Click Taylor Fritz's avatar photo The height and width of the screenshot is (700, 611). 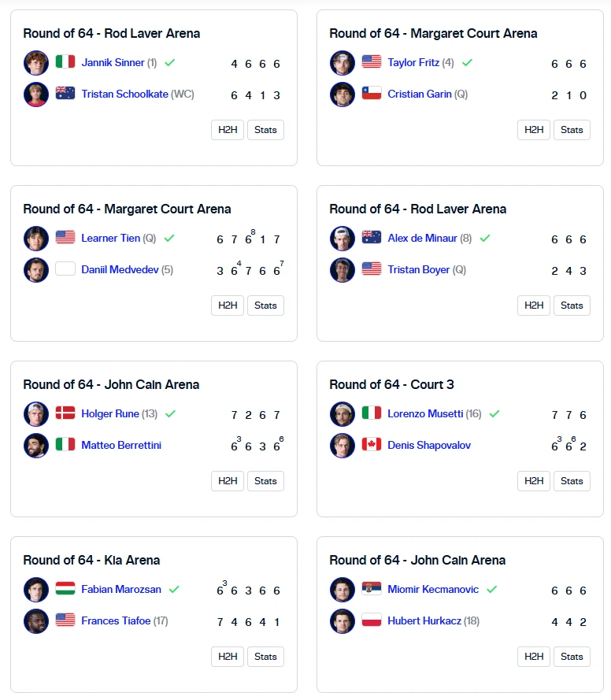[x=343, y=63]
